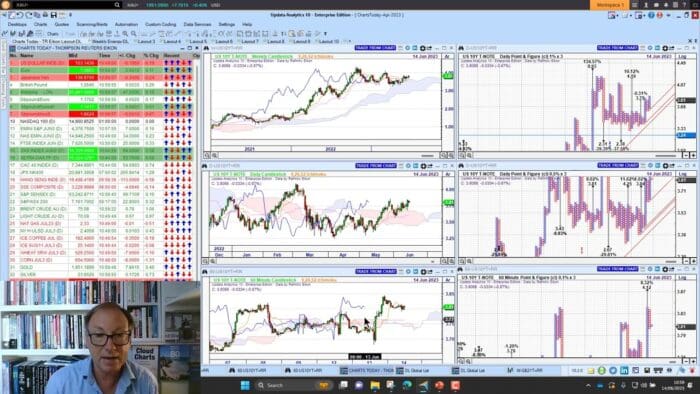Screen dimensions: 700x394
Task: Open the Windows Start menu
Action: 245,385
